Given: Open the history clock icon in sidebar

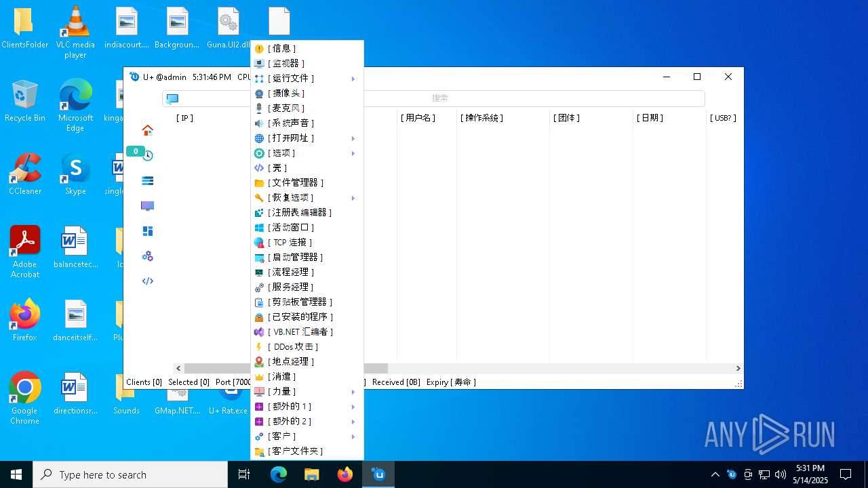Looking at the screenshot, I should (x=147, y=156).
